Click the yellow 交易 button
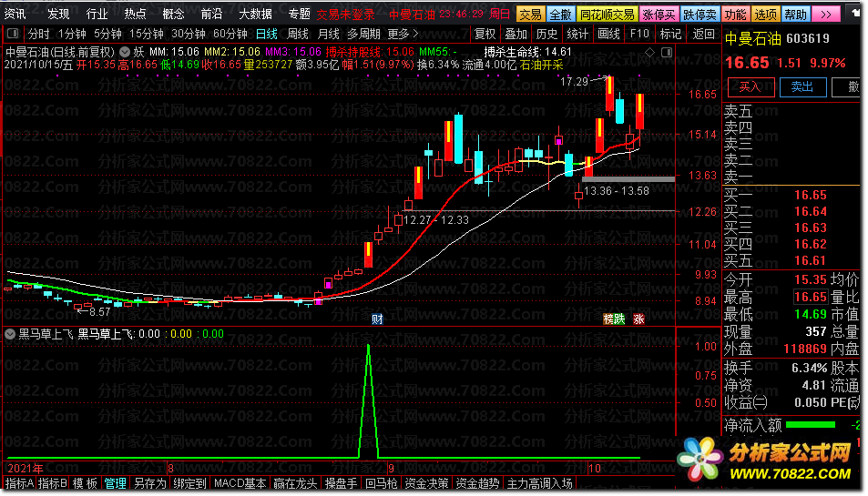Image resolution: width=868 pixels, height=496 pixels. tap(530, 14)
